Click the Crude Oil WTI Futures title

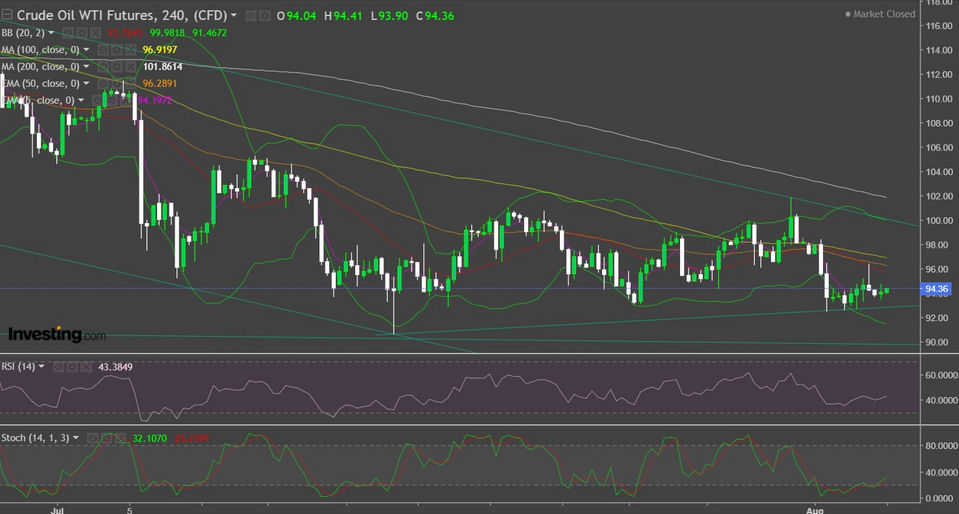coord(122,15)
